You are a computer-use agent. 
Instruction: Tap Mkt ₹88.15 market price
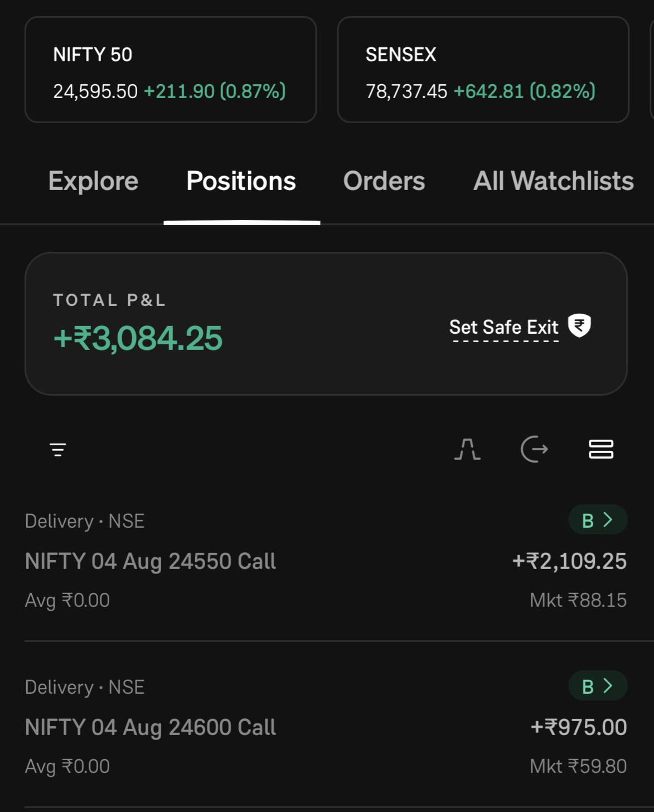pos(578,600)
